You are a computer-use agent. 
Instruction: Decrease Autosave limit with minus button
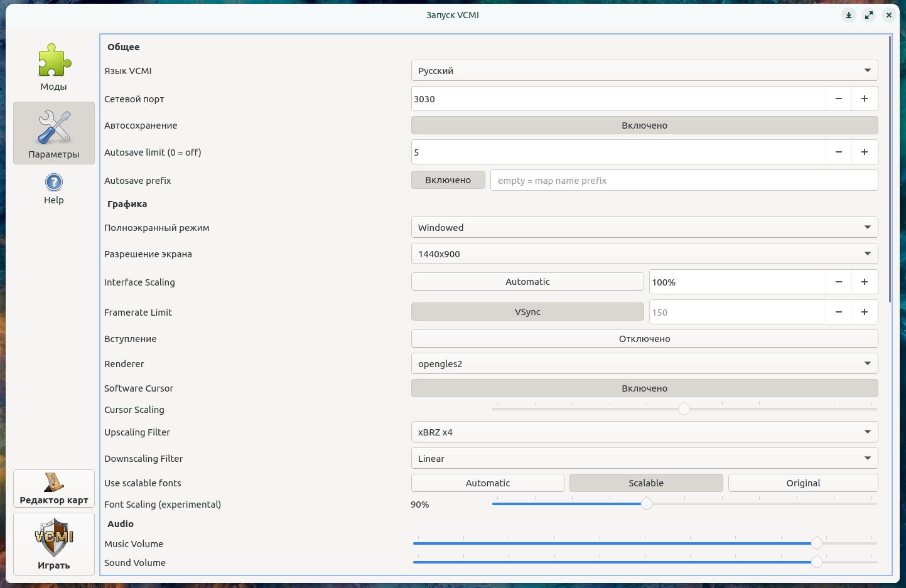(838, 152)
